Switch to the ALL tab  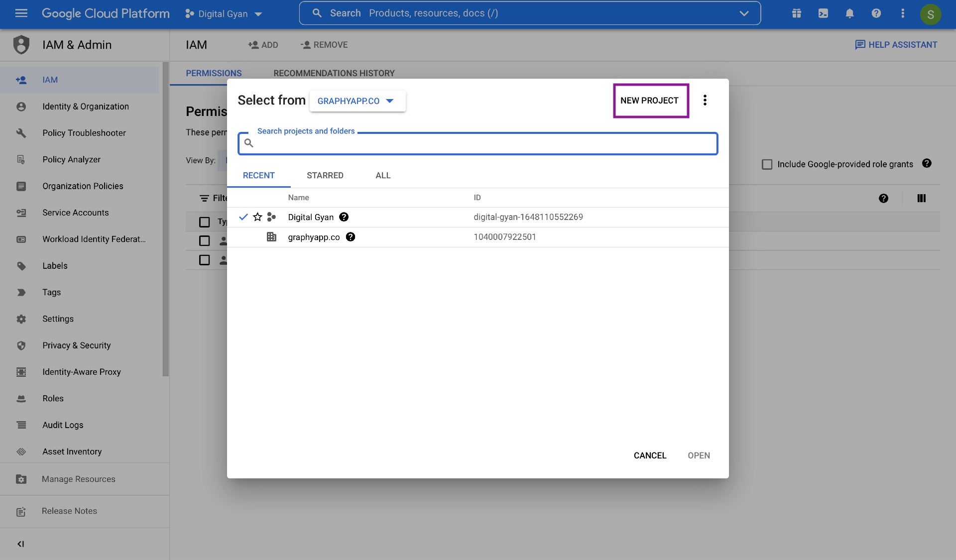pos(383,175)
